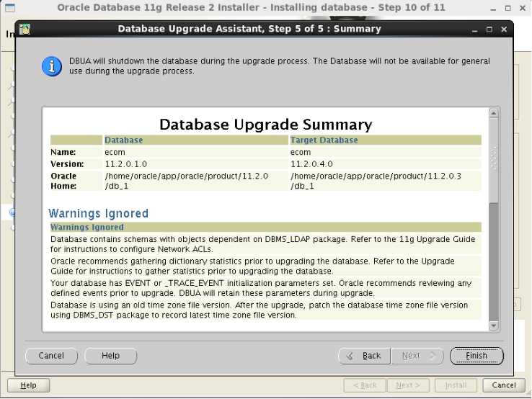The height and width of the screenshot is (399, 532).
Task: Click Next > in the Oracle Installer window
Action: tap(408, 385)
